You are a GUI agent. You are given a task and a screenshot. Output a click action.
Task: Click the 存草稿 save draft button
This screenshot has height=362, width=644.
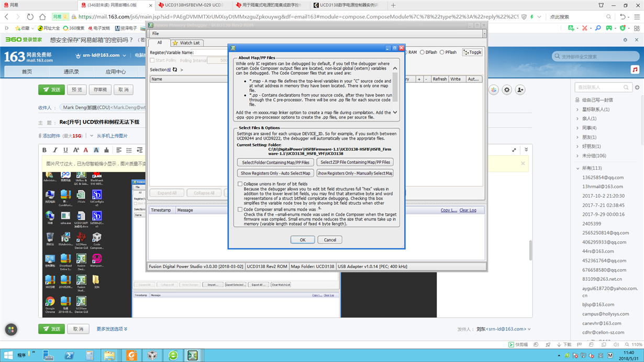pos(100,90)
